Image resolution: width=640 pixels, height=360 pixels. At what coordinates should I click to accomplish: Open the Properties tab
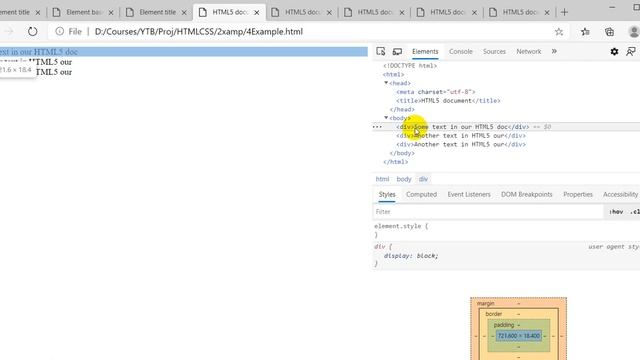578,194
